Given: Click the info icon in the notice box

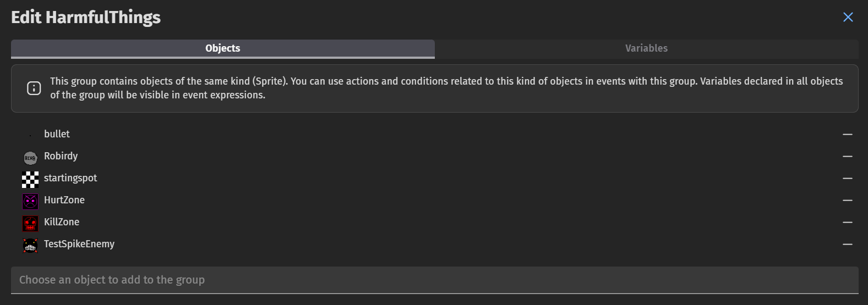Looking at the screenshot, I should click(34, 88).
